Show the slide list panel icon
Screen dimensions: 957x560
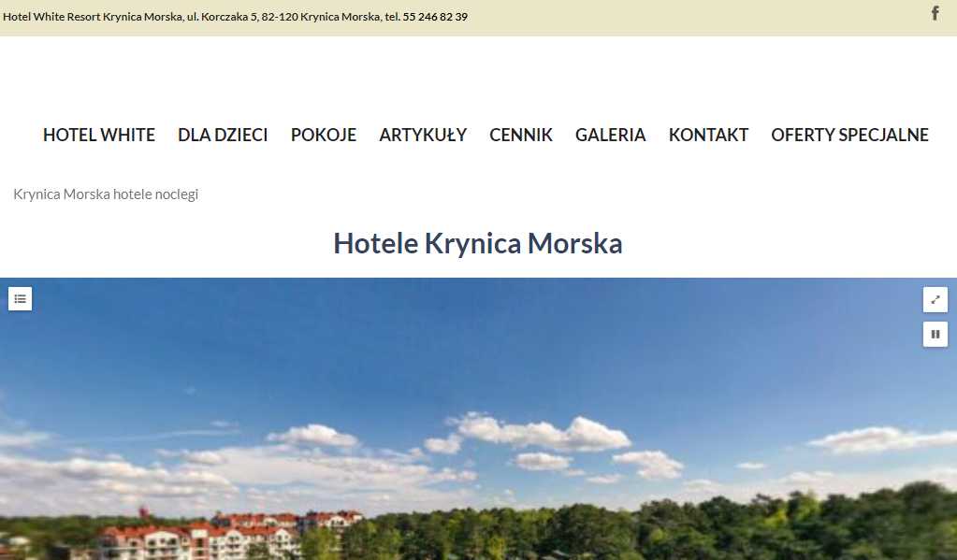click(x=21, y=299)
